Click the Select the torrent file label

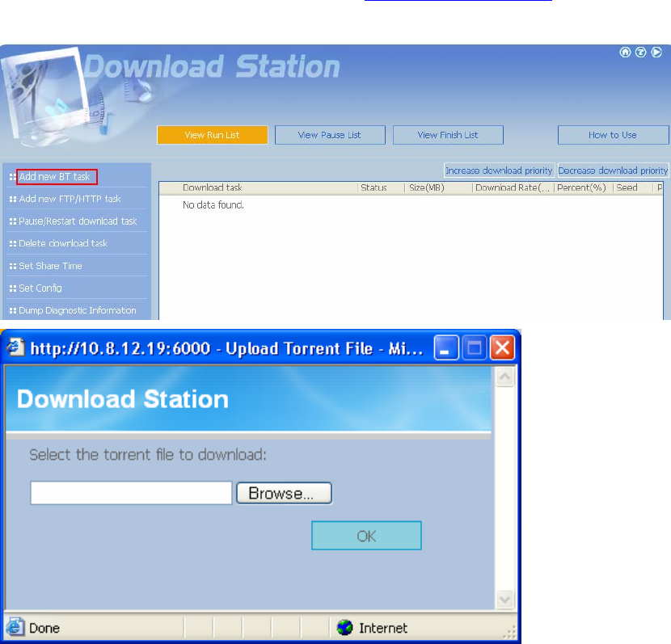pyautogui.click(x=148, y=455)
